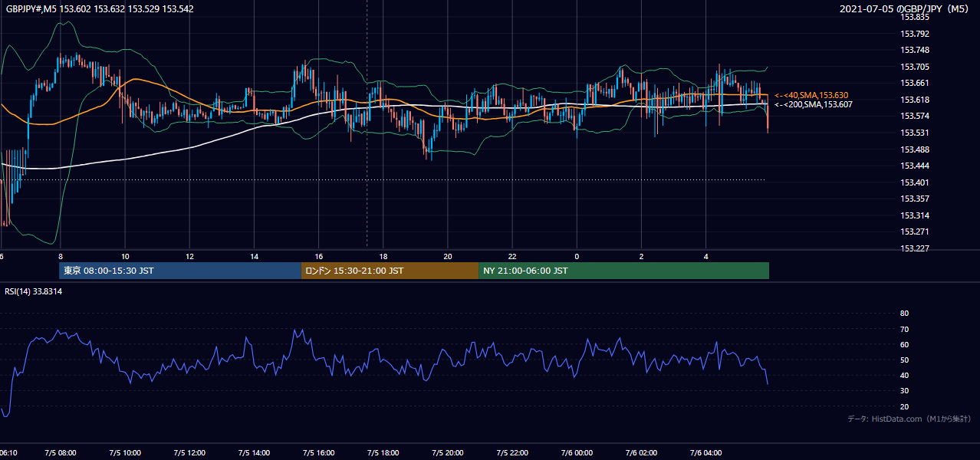The height and width of the screenshot is (460, 980).
Task: Click the 7/6 04:00 time axis label
Action: (x=706, y=452)
